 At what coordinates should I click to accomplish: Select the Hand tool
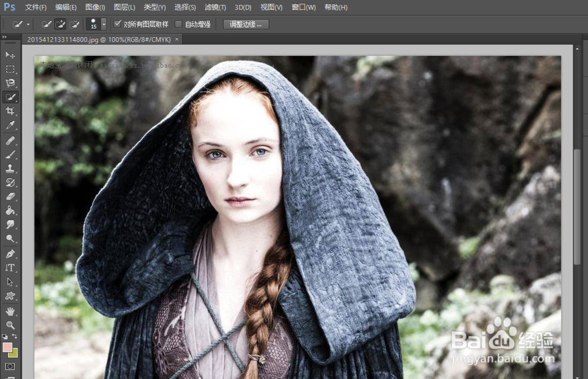[x=10, y=311]
